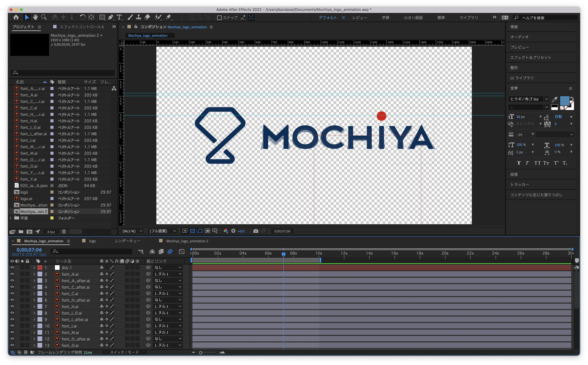Click the スイッチ / モード toggle button
The height and width of the screenshot is (365, 588).
[x=124, y=352]
